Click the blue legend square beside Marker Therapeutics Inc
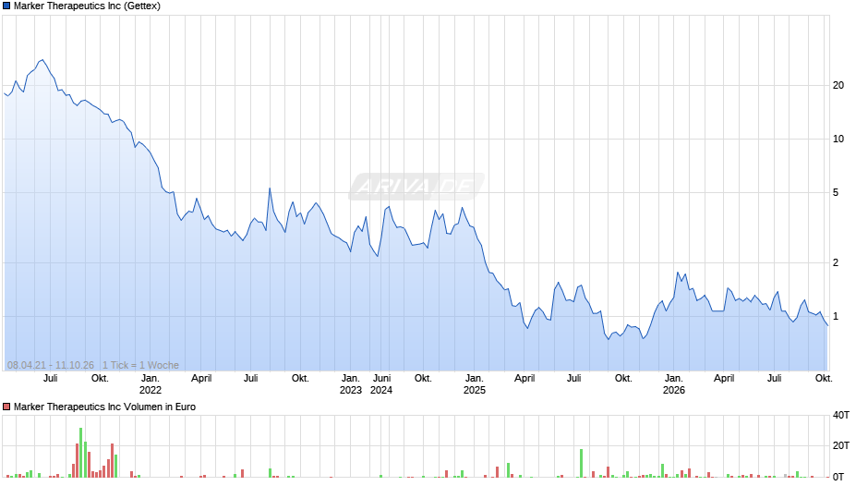The image size is (868, 486). pyautogui.click(x=6, y=6)
